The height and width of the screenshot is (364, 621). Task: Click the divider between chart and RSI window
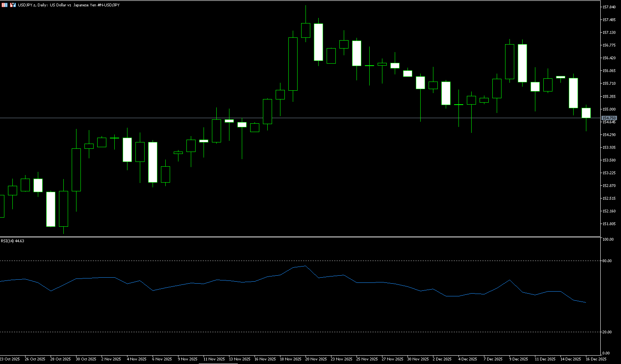point(299,237)
